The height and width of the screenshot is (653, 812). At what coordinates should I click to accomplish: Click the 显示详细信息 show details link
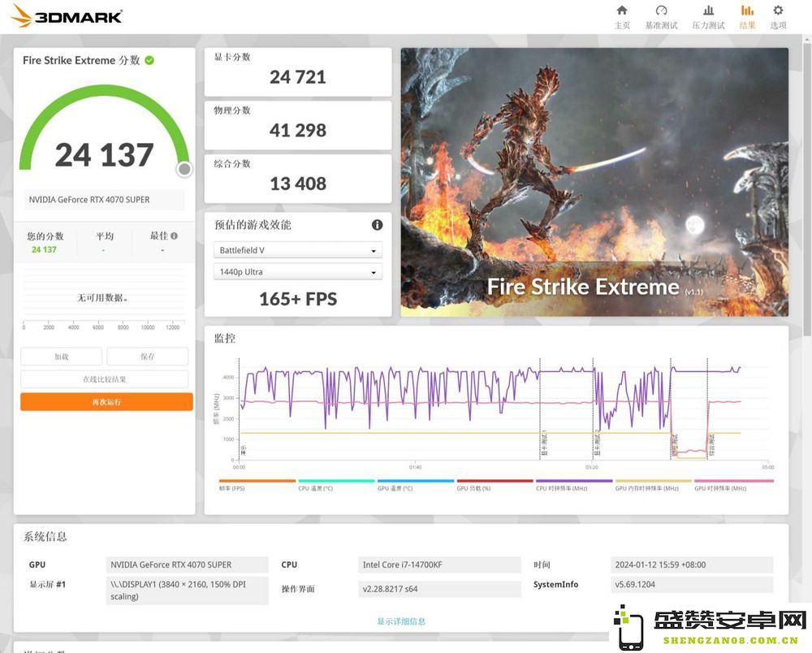click(x=401, y=621)
